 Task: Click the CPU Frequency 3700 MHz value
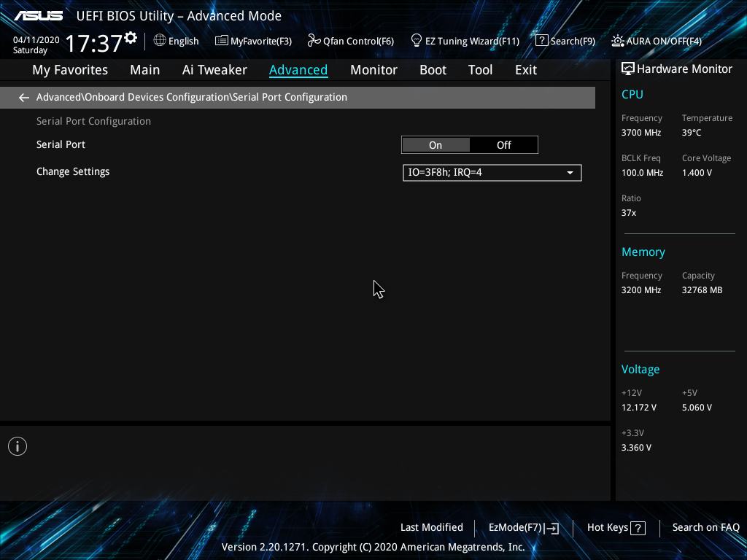coord(640,133)
